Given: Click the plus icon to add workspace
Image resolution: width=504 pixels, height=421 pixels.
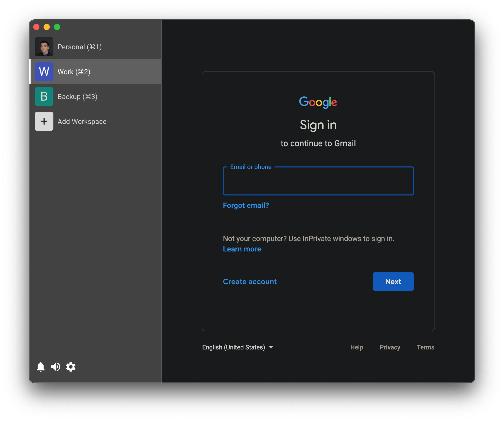Looking at the screenshot, I should 44,121.
